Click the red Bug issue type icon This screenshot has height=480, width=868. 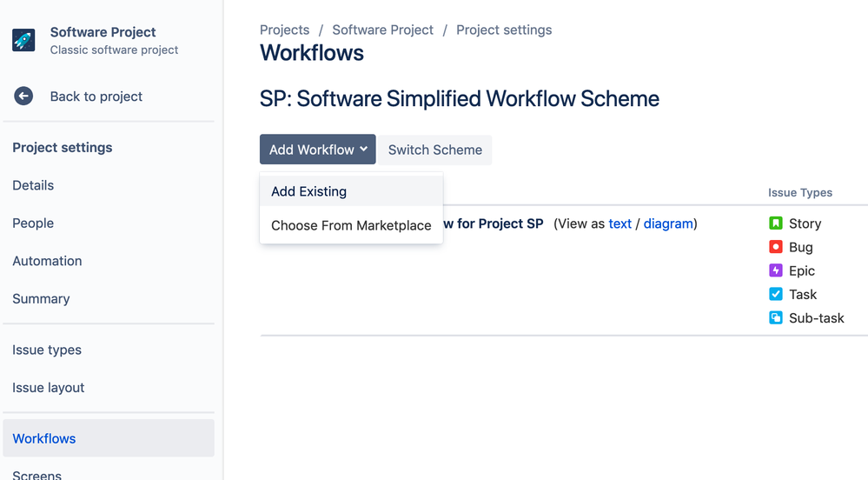(x=776, y=247)
